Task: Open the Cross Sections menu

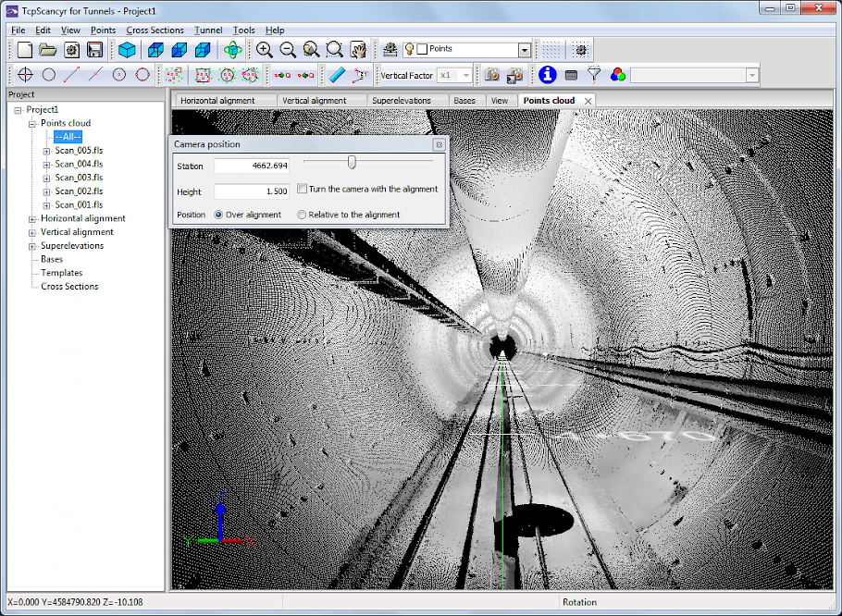Action: (x=155, y=31)
